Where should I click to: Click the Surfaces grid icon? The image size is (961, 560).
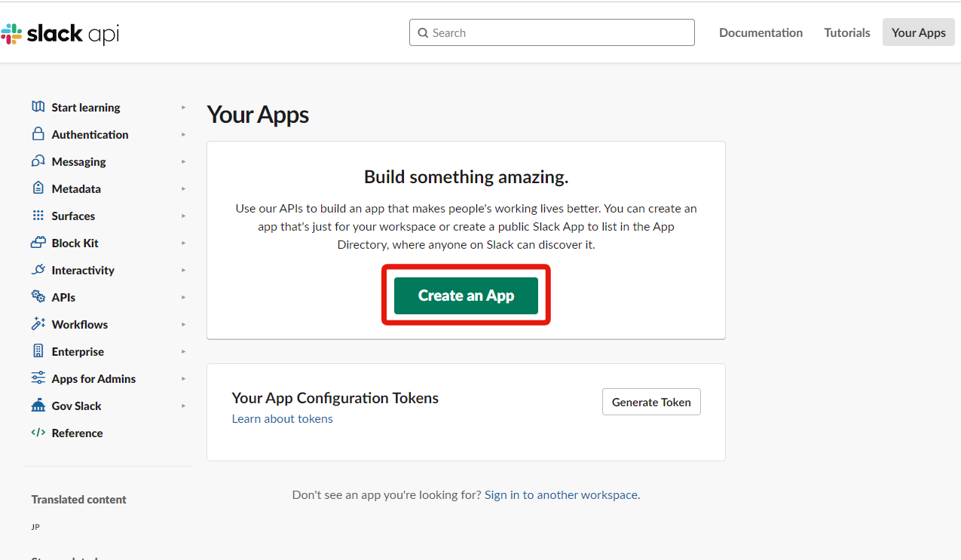tap(38, 216)
